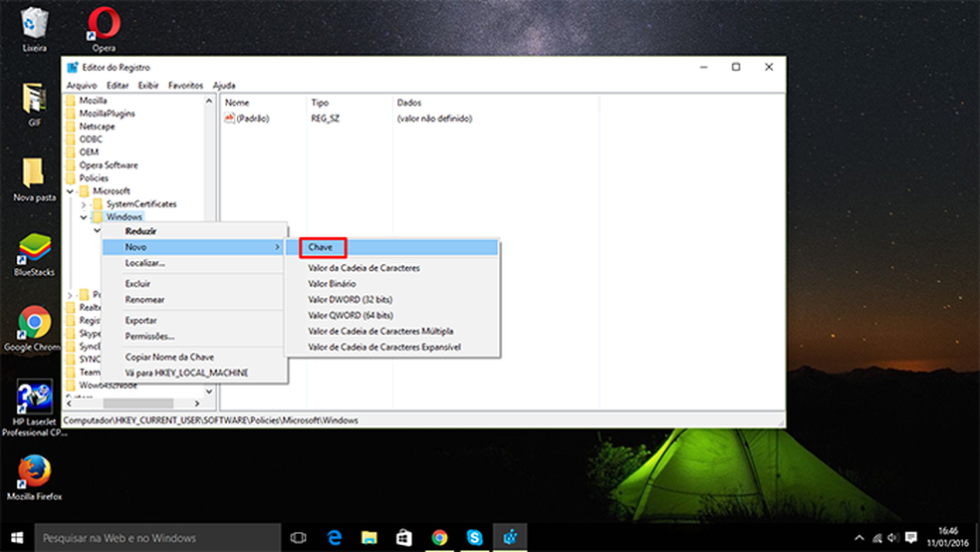The width and height of the screenshot is (980, 552).
Task: Click the Edge icon in the taskbar
Action: pyautogui.click(x=336, y=538)
